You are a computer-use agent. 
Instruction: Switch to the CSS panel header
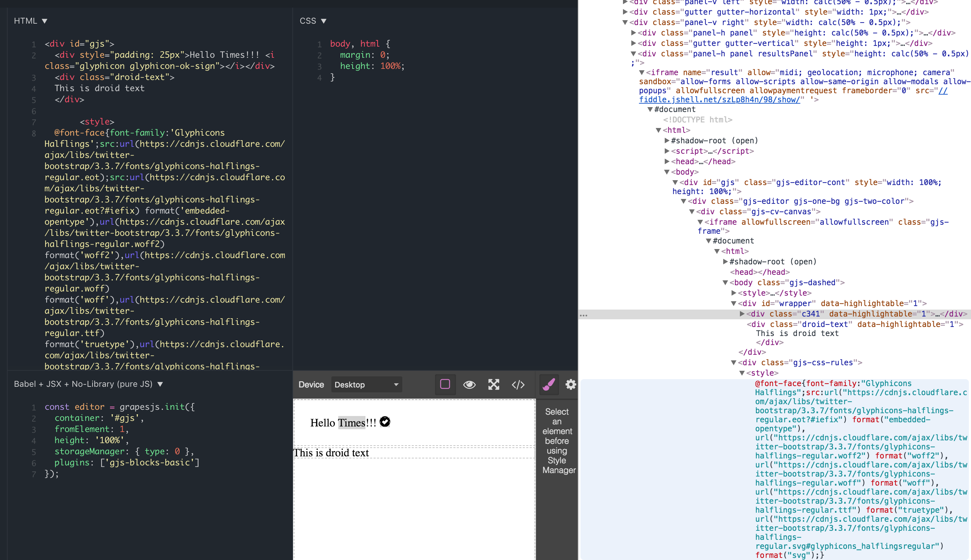click(x=309, y=21)
